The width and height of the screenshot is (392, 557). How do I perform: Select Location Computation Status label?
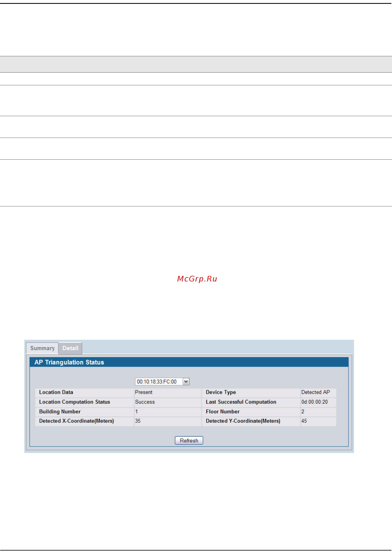pyautogui.click(x=74, y=402)
